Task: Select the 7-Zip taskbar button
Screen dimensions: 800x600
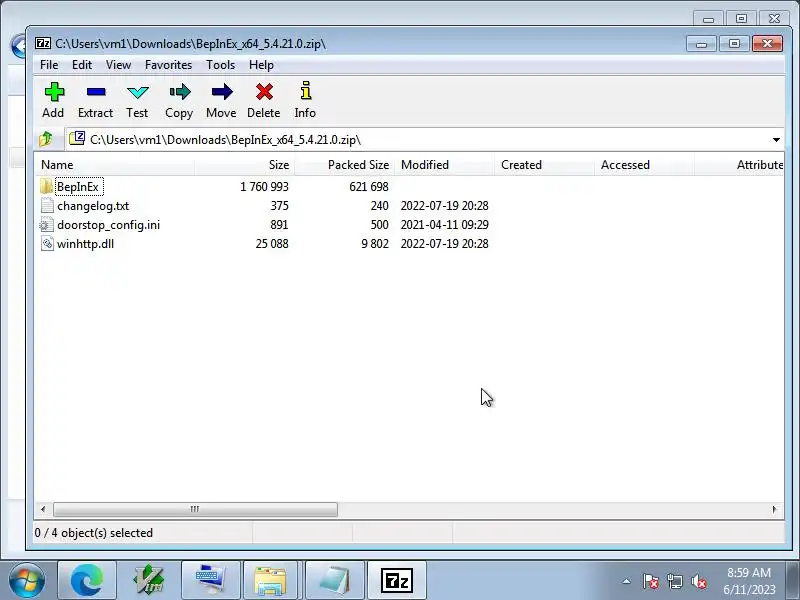Action: click(x=397, y=580)
